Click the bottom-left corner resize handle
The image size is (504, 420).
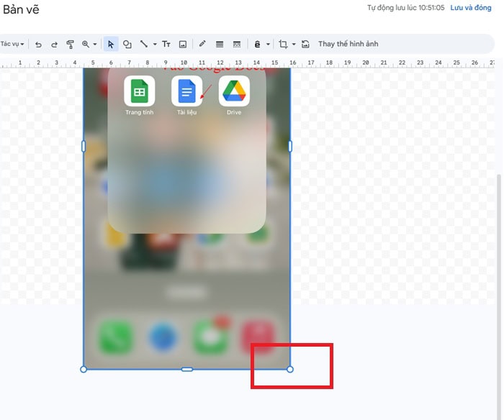click(x=84, y=369)
